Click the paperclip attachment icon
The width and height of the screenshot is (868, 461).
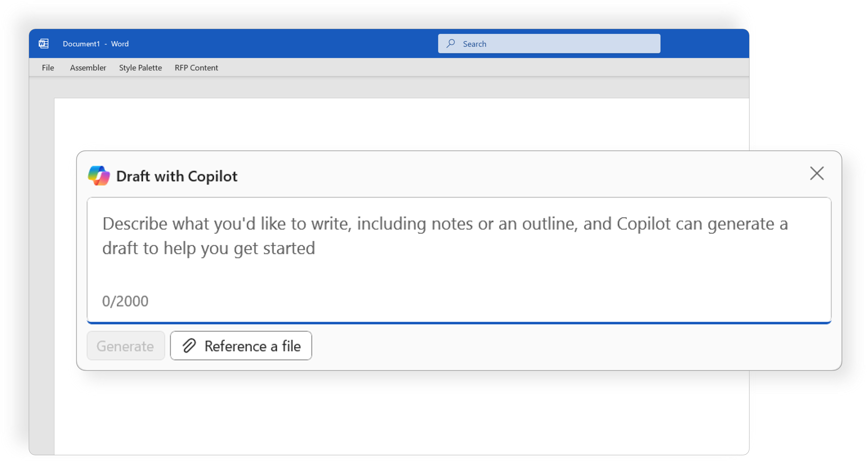[189, 346]
